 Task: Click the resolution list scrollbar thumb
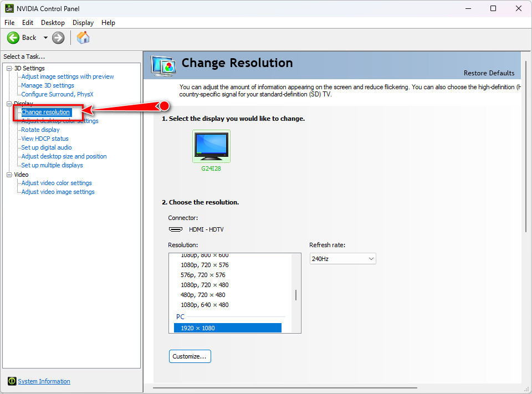pyautogui.click(x=296, y=295)
